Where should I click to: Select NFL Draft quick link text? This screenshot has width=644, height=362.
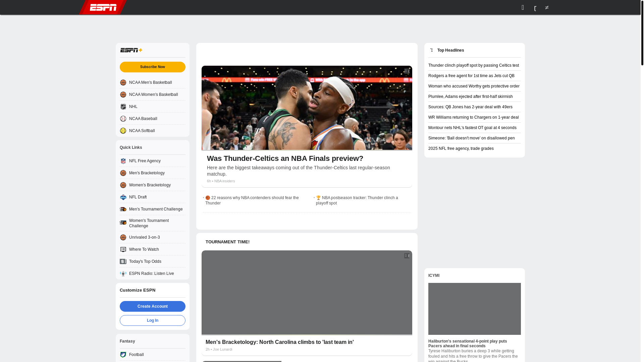point(138,197)
